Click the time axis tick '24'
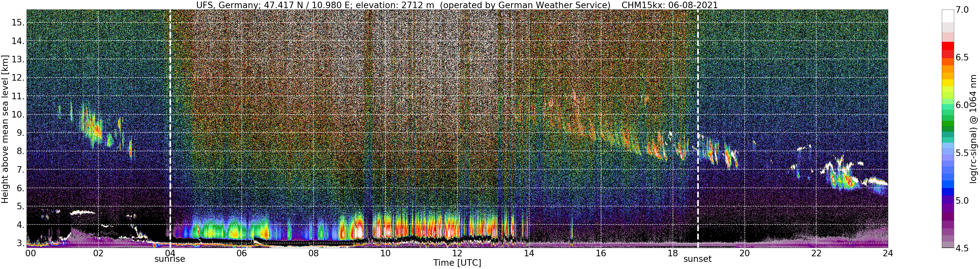 tap(888, 253)
